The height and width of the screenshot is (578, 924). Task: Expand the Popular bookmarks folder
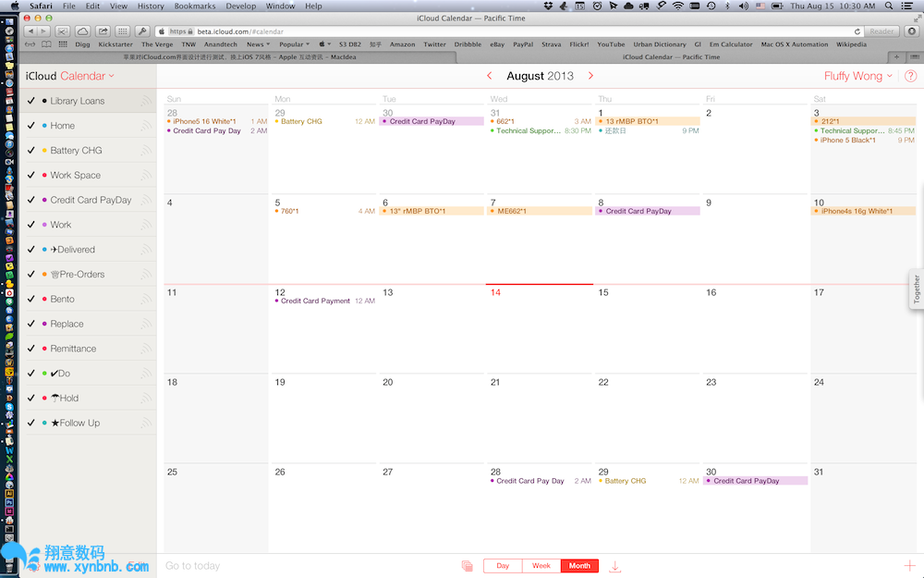[x=294, y=44]
